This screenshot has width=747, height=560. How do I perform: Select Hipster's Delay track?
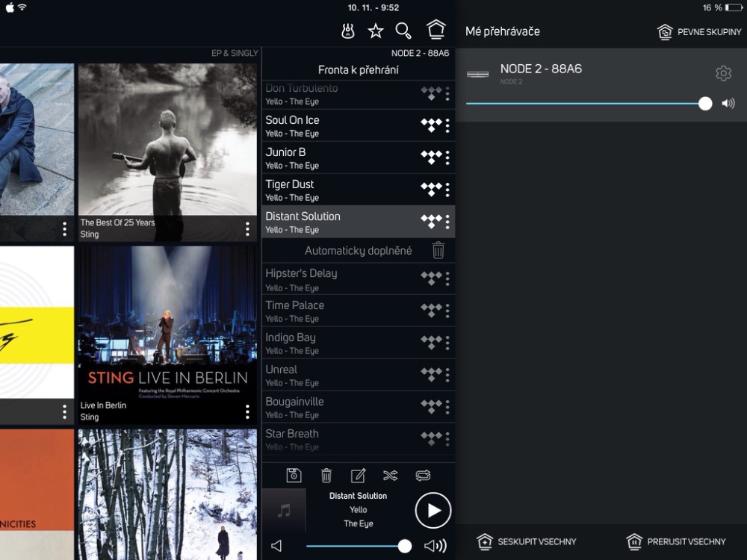pyautogui.click(x=359, y=279)
